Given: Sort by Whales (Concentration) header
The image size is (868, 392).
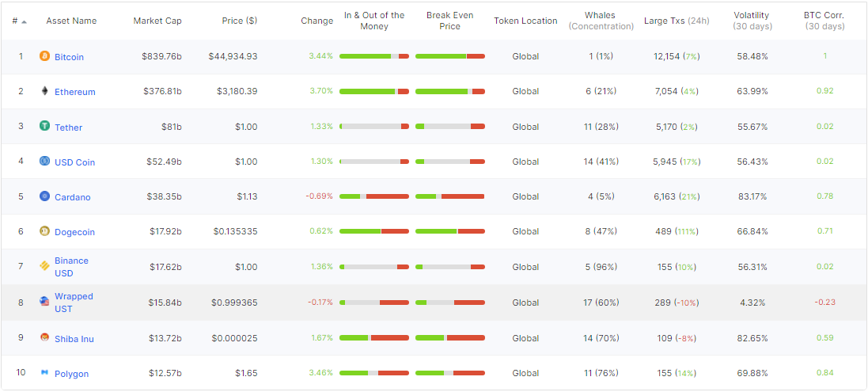Looking at the screenshot, I should (x=601, y=21).
